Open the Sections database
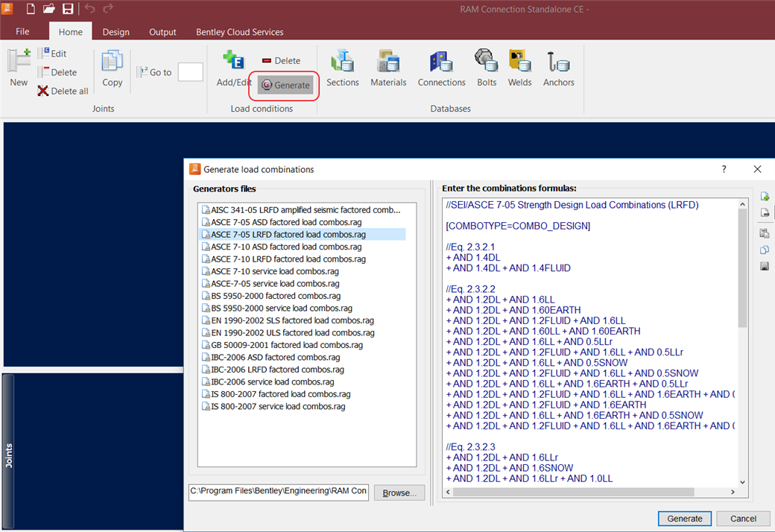Screen dimensions: 775x532 click(342, 69)
